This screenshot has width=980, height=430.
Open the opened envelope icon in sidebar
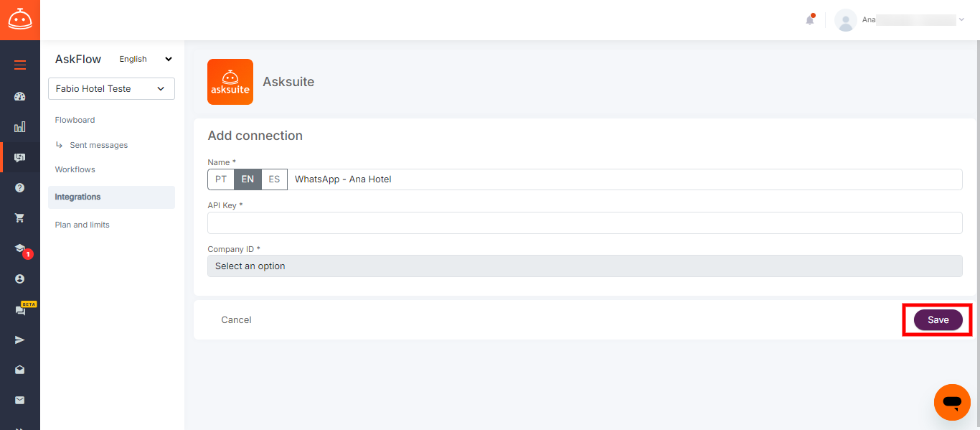pos(20,370)
